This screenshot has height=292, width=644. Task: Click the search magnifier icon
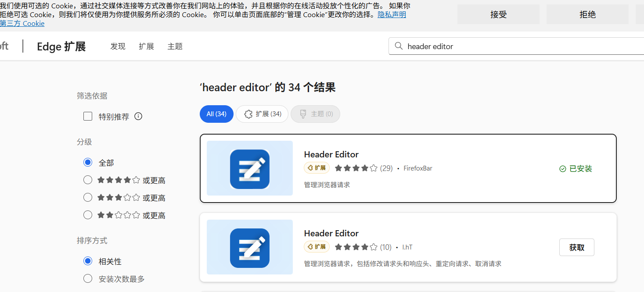coord(399,46)
